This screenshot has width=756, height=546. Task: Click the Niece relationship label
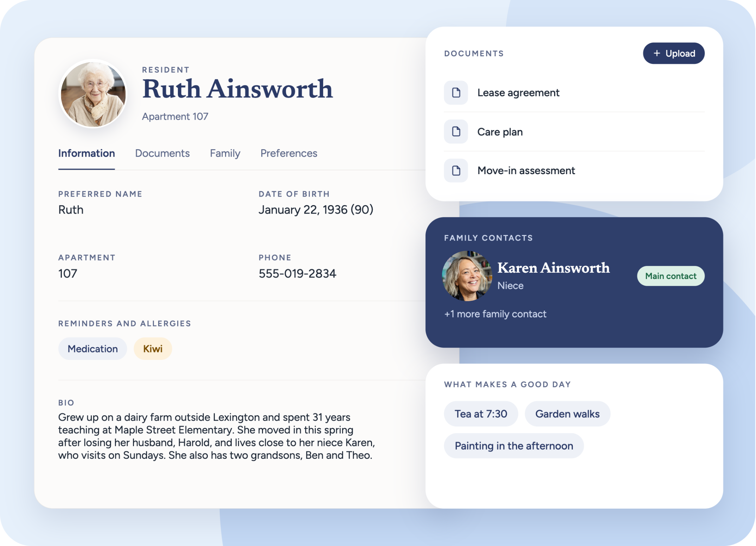tap(511, 286)
